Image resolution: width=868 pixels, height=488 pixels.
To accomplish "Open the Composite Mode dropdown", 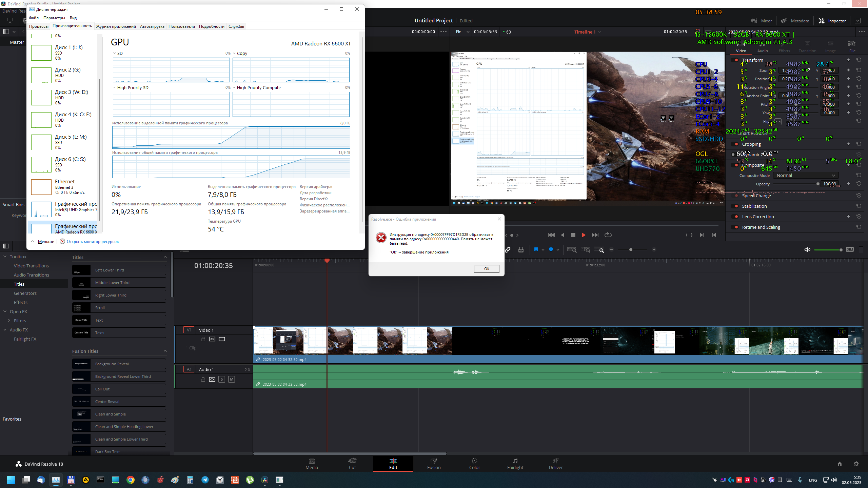I will pyautogui.click(x=806, y=175).
